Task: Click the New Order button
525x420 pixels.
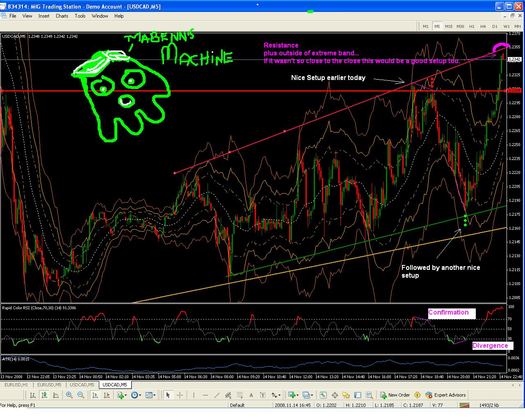Action: (x=395, y=395)
